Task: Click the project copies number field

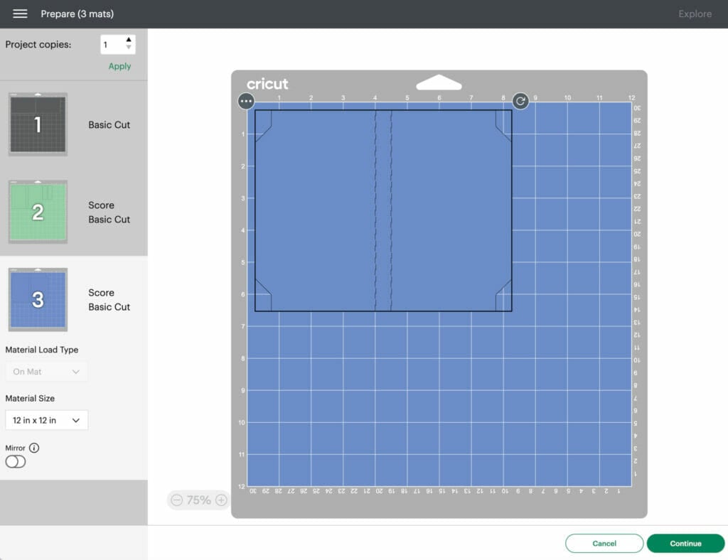Action: (x=112, y=45)
